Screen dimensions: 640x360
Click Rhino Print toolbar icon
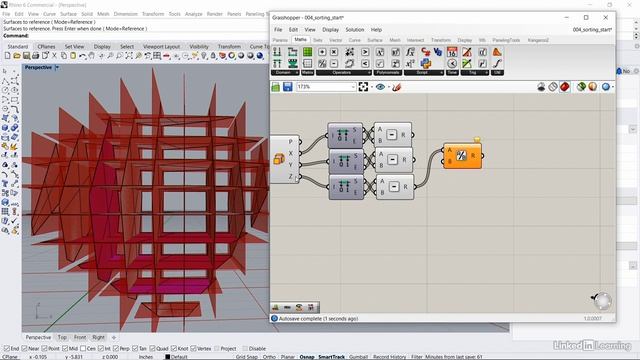[36, 56]
